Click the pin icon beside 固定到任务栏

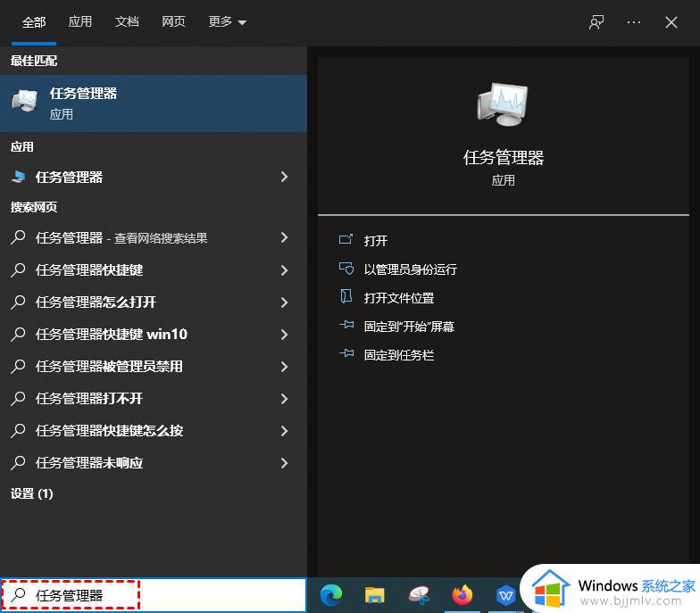[346, 353]
